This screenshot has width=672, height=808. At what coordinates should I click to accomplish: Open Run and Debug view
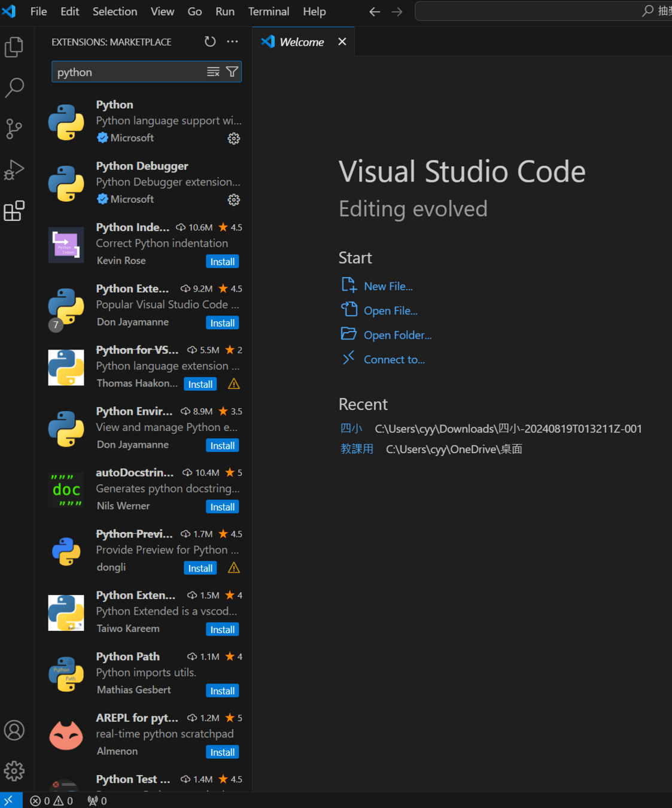coord(14,170)
